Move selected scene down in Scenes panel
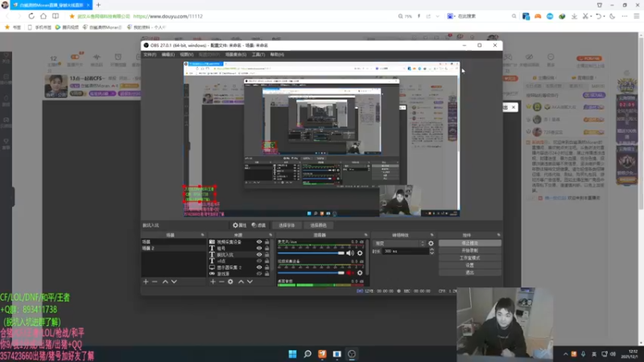 click(174, 282)
